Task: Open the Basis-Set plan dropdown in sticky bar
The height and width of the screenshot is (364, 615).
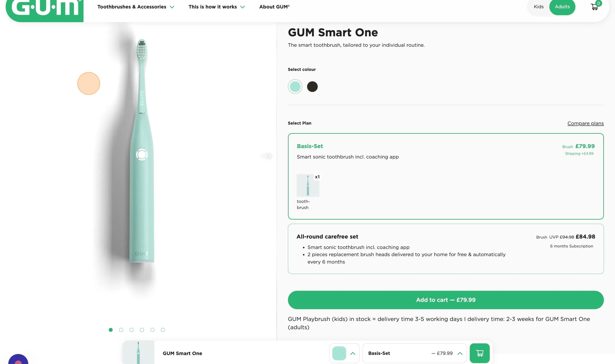Action: pyautogui.click(x=414, y=353)
